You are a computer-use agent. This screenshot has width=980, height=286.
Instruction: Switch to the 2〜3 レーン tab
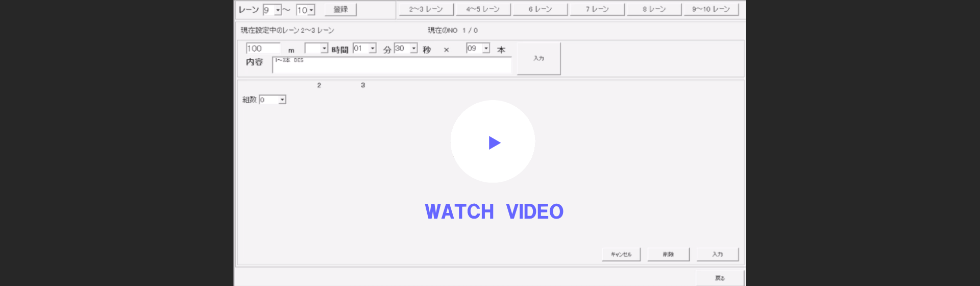pos(426,9)
